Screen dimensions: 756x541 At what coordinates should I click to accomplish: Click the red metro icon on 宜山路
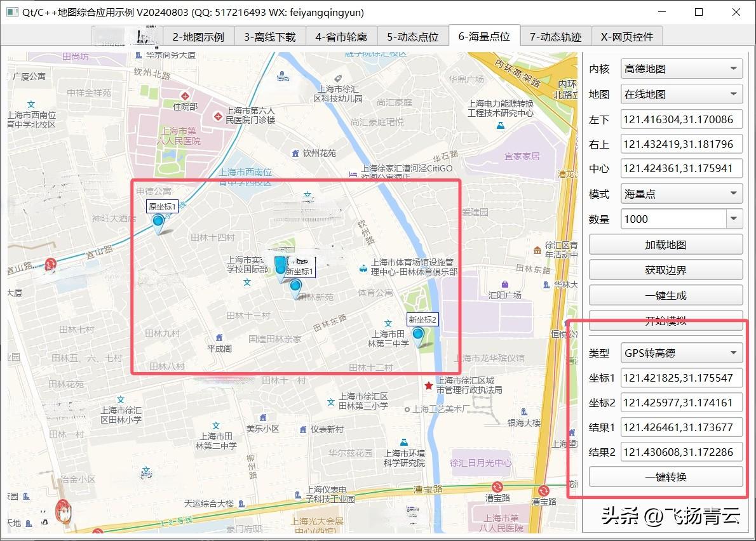50,264
